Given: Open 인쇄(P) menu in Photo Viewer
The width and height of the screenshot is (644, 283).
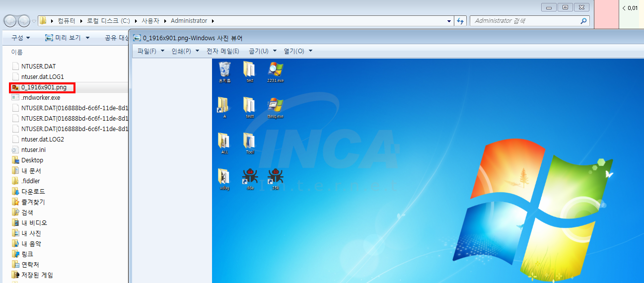Looking at the screenshot, I should (x=185, y=51).
